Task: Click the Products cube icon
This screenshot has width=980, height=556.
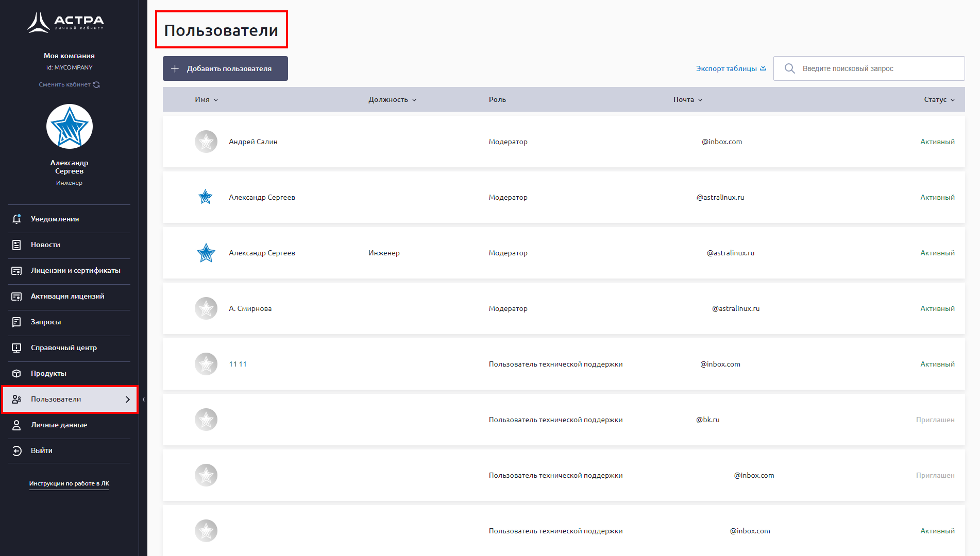Action: pyautogui.click(x=16, y=373)
